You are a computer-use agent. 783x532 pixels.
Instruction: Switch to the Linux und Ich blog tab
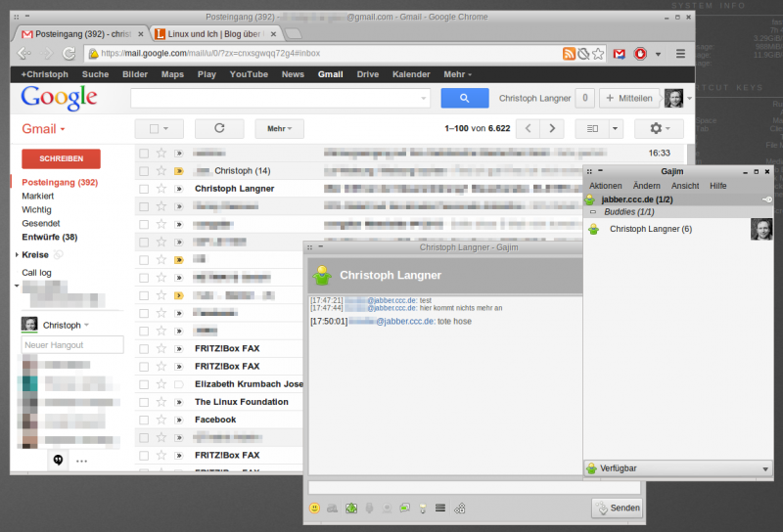214,34
